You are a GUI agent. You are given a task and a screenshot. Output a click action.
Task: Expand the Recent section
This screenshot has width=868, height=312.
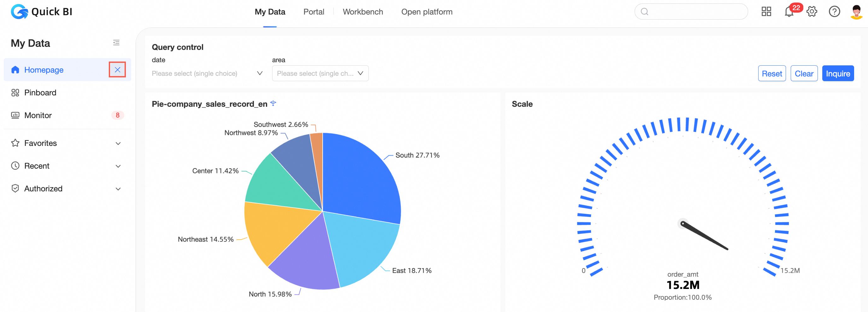[118, 166]
